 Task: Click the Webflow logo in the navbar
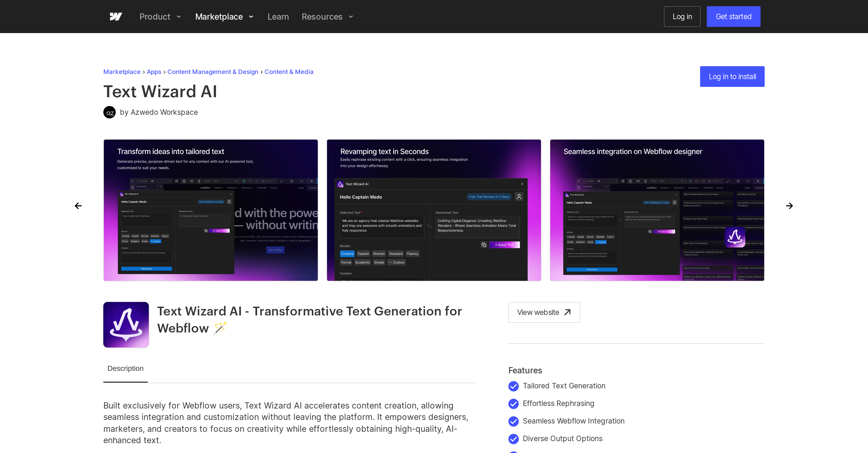[x=116, y=16]
